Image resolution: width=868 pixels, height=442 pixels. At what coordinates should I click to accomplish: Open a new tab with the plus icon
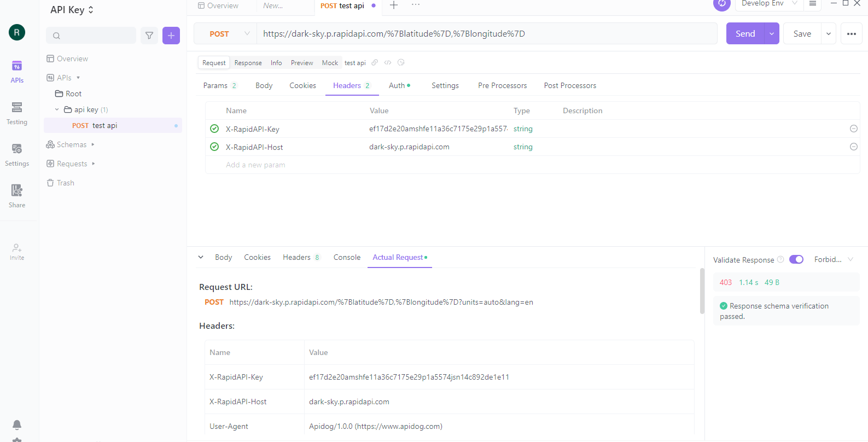tap(394, 5)
